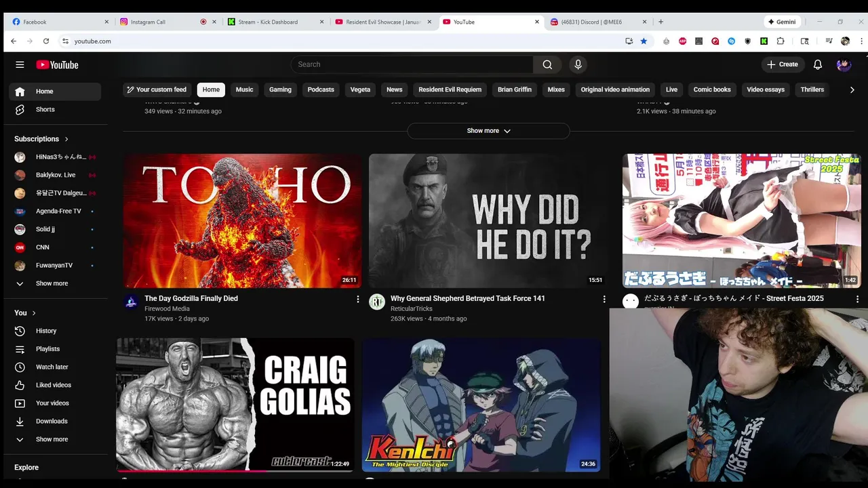
Task: Open options for General Shepherd video
Action: (x=604, y=299)
